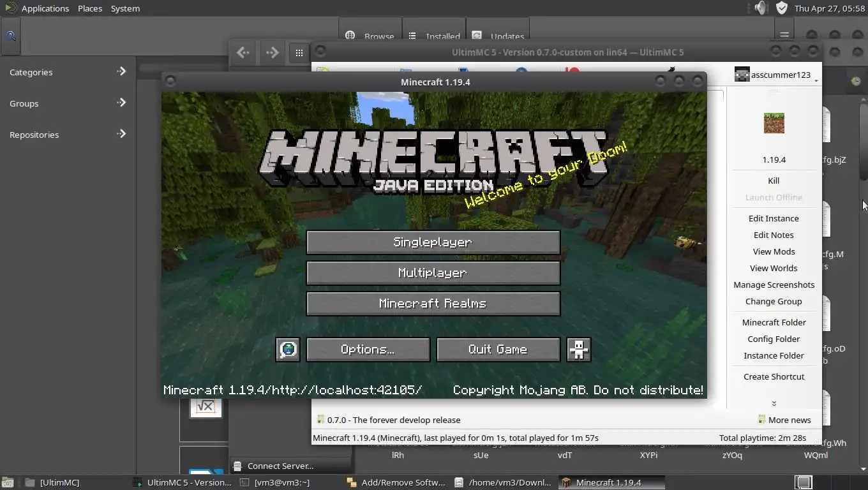Click Edit Instance in UltimMC sidebar
The width and height of the screenshot is (868, 490).
774,218
